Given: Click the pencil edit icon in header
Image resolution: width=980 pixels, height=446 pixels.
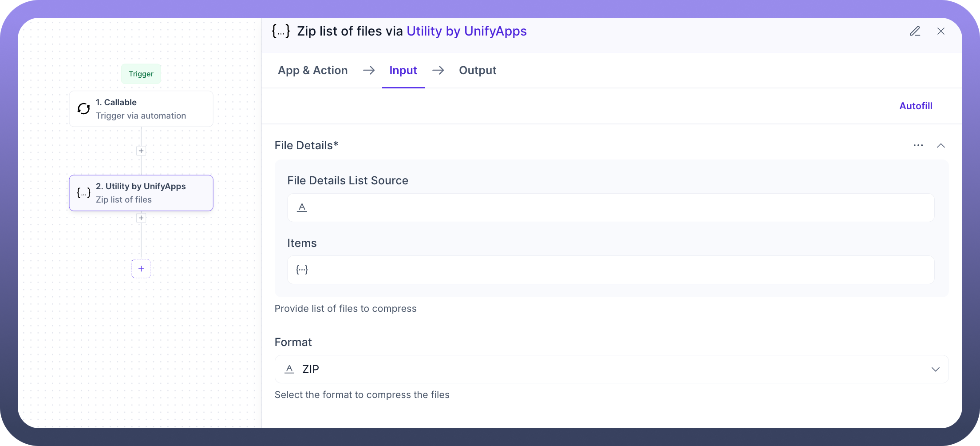Looking at the screenshot, I should (x=915, y=31).
